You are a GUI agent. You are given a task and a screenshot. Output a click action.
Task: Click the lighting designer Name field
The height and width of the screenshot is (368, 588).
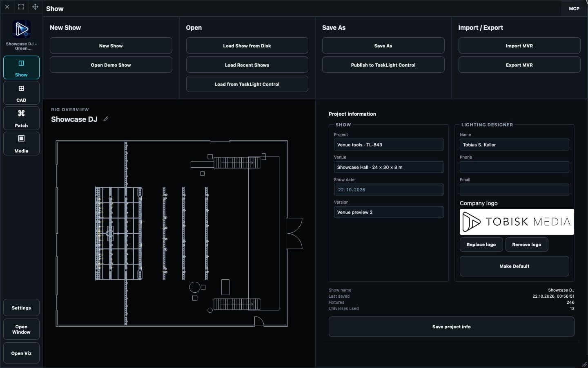pos(514,145)
